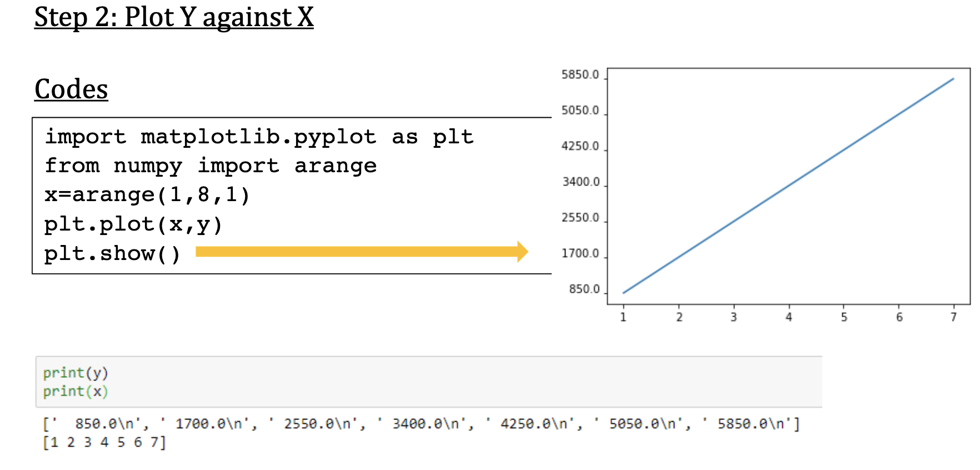Click the ' 1700.0\n' entry in the printed list
The width and height of the screenshot is (980, 470).
205,424
